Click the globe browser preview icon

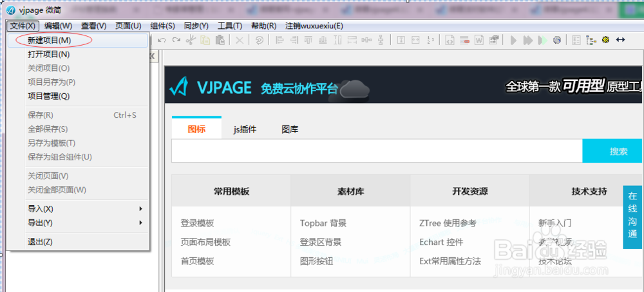pos(557,40)
